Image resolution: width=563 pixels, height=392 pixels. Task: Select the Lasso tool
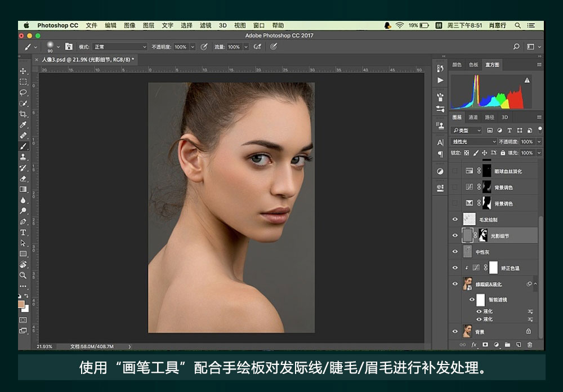pos(23,92)
